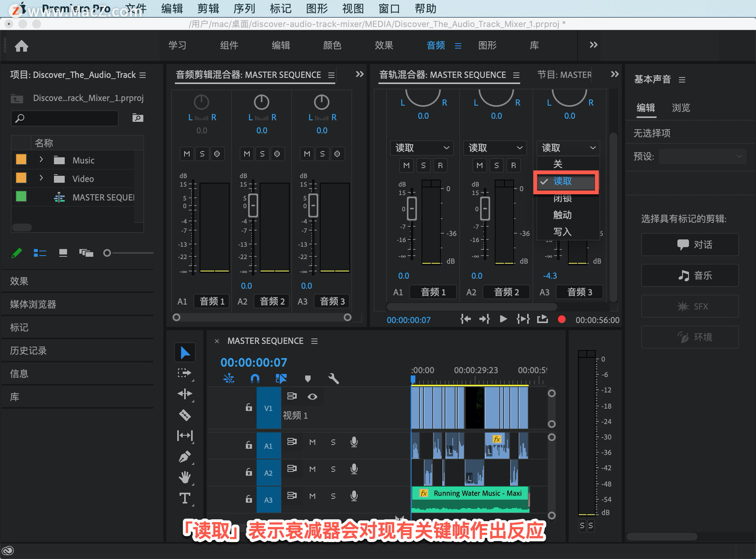Mute audio track A1 in timeline
The image size is (756, 559).
coord(312,442)
